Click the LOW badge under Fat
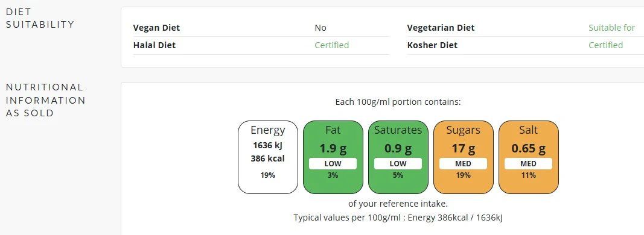The width and height of the screenshot is (644, 235). click(x=333, y=164)
